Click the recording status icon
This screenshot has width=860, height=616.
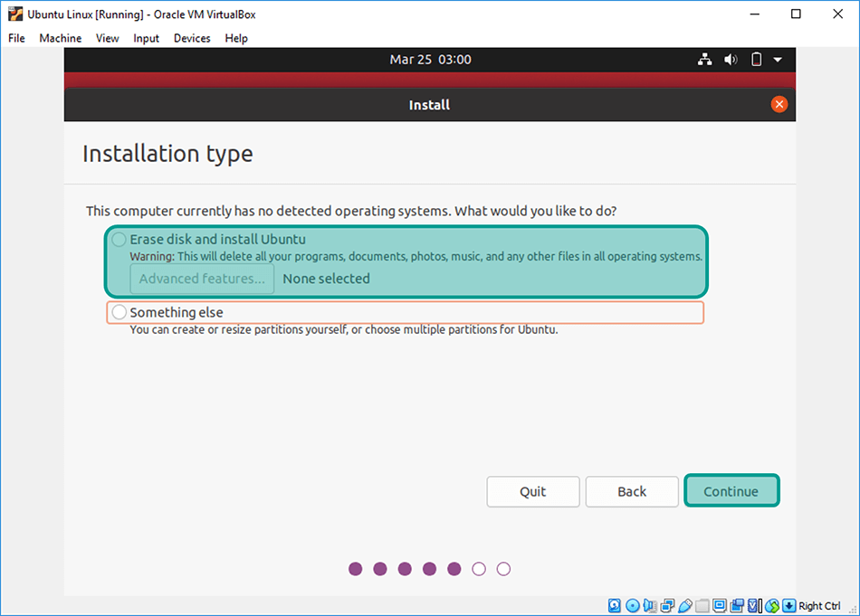tap(737, 605)
